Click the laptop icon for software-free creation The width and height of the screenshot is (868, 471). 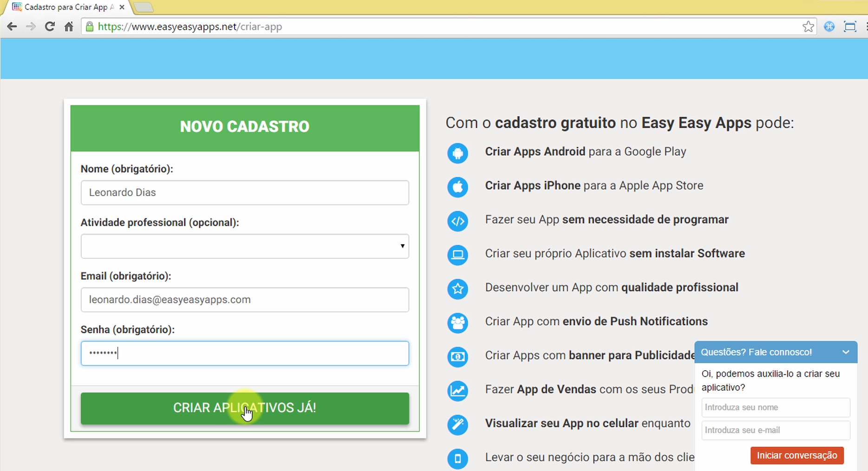457,255
